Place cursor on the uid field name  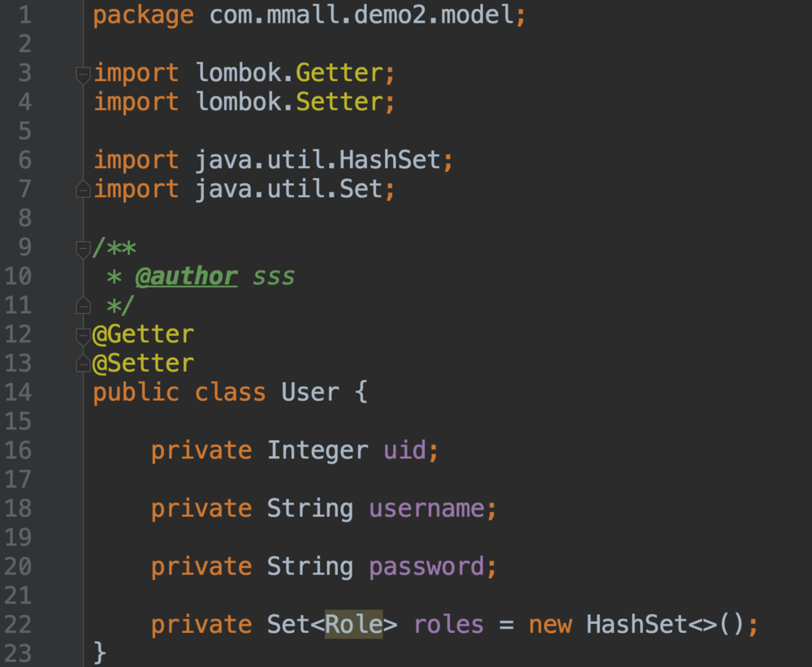click(x=404, y=450)
